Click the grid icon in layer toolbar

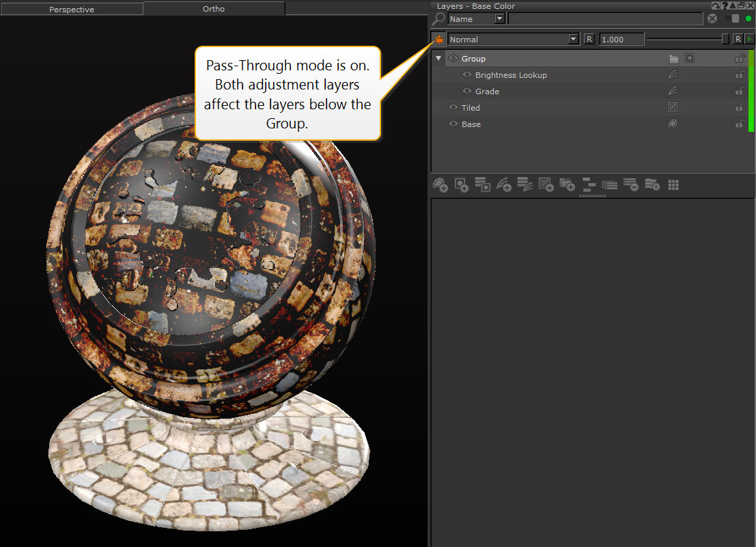[673, 185]
